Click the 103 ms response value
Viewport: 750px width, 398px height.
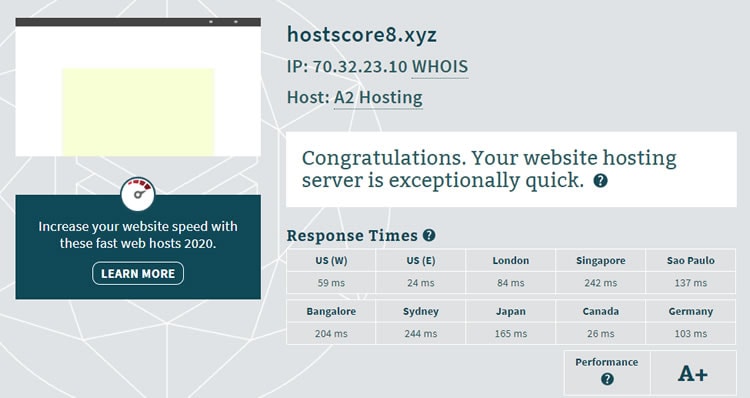coord(690,333)
